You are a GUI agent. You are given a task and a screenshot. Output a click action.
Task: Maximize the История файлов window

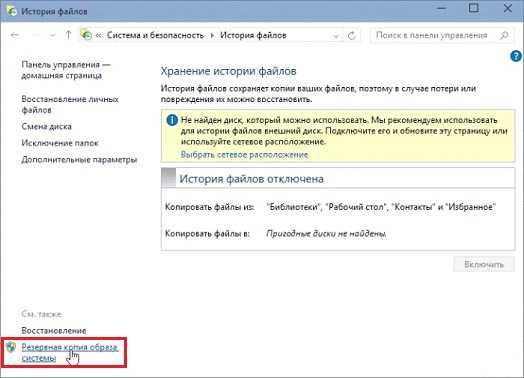474,8
